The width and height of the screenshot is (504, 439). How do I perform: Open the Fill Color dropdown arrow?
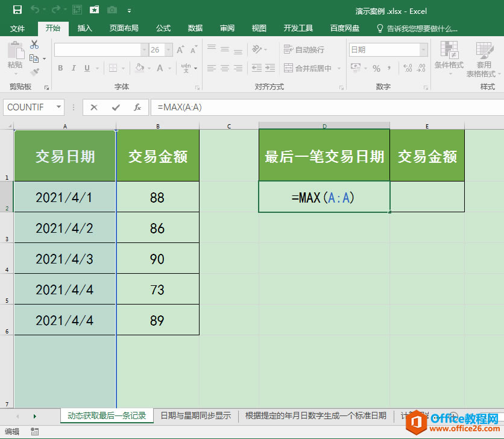point(149,68)
